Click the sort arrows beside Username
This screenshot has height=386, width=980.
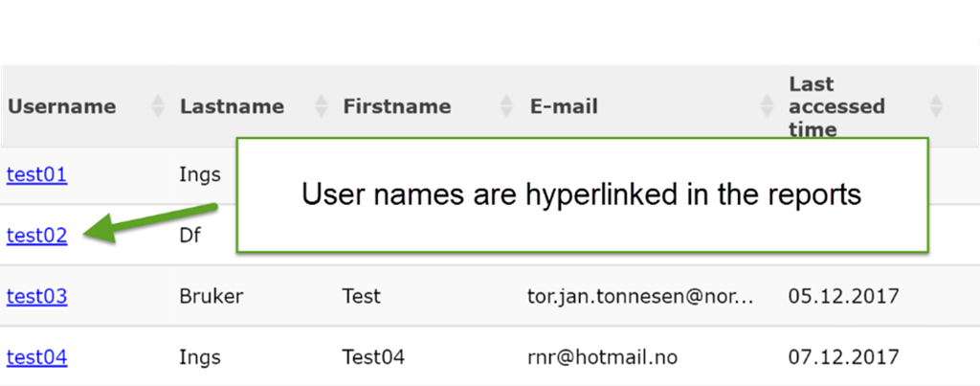(158, 107)
